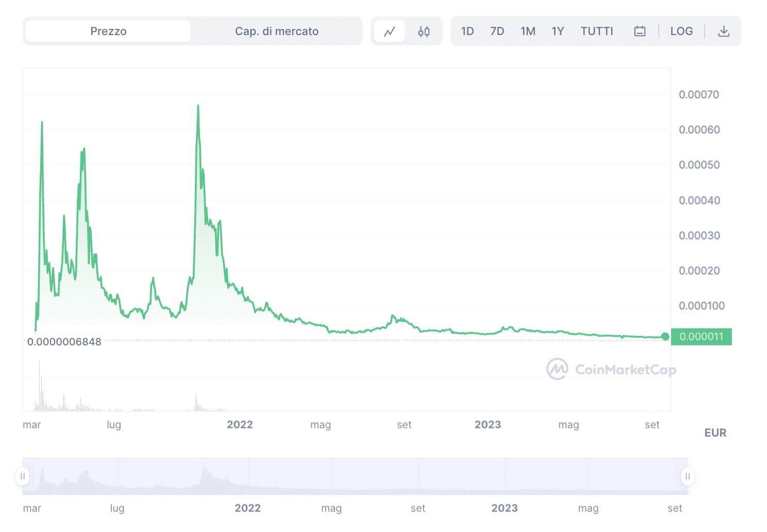Switch chart from Prezzo to Cap. di mercato
Screen dimensions: 767x532
(x=277, y=31)
